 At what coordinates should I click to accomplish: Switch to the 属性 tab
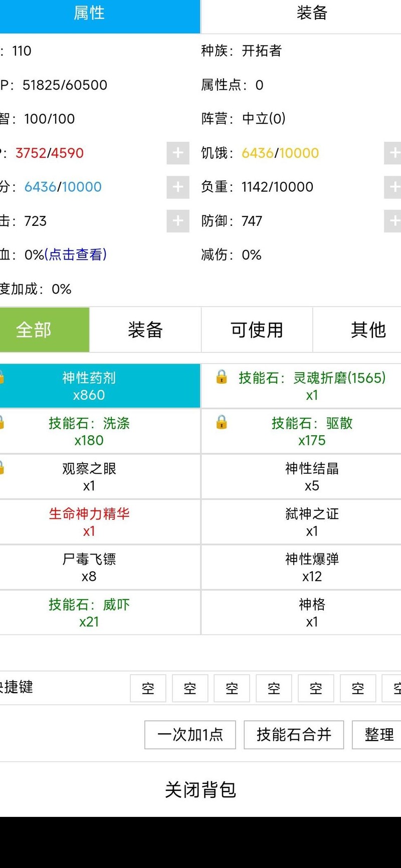[89, 14]
